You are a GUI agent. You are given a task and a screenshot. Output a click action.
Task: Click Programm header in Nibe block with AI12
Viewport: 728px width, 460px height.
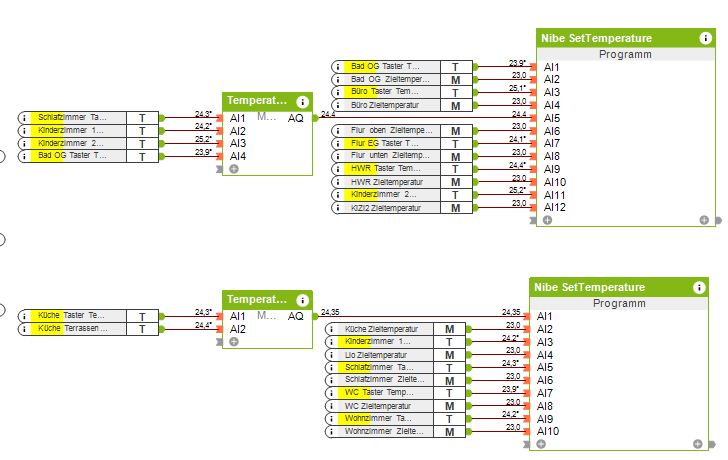pos(625,54)
